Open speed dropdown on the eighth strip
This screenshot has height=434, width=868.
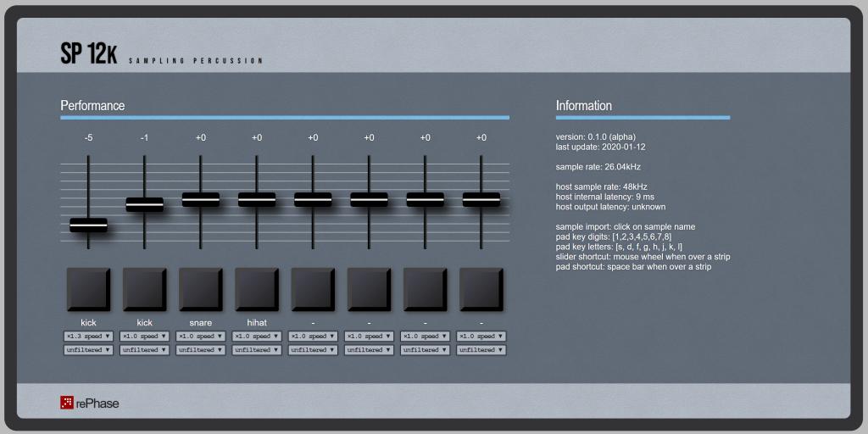coord(481,336)
